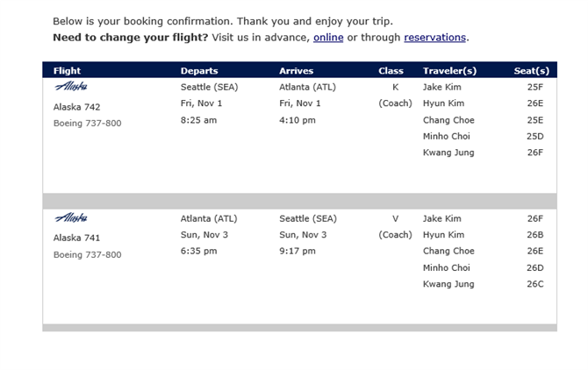This screenshot has width=588, height=370.
Task: Click the Flight column header
Action: pyautogui.click(x=67, y=71)
